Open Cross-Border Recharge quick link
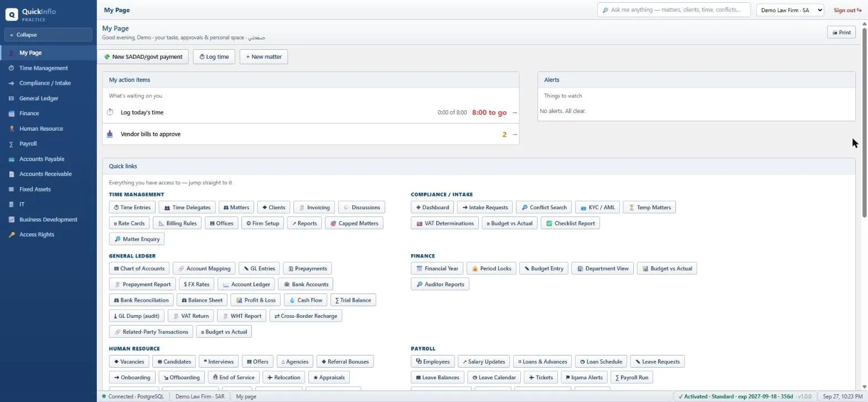This screenshot has width=868, height=402. [306, 316]
